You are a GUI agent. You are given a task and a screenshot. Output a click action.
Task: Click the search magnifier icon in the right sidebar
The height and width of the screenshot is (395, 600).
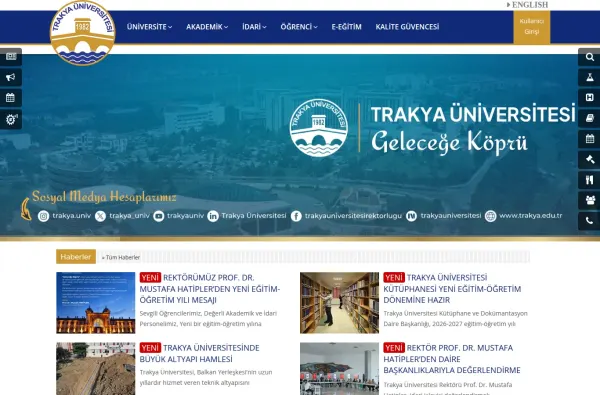(589, 57)
